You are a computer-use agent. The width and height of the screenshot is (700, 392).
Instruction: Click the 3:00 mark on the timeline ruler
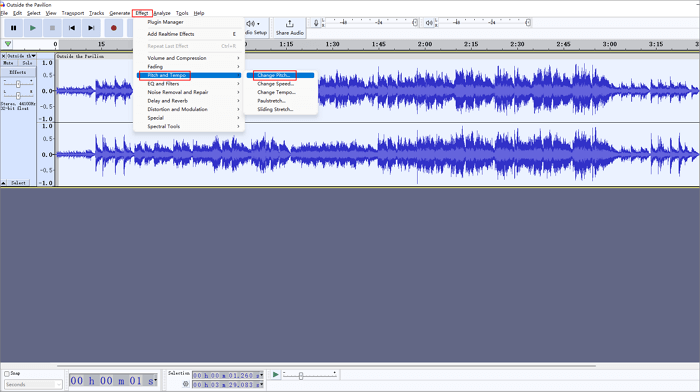tap(609, 44)
